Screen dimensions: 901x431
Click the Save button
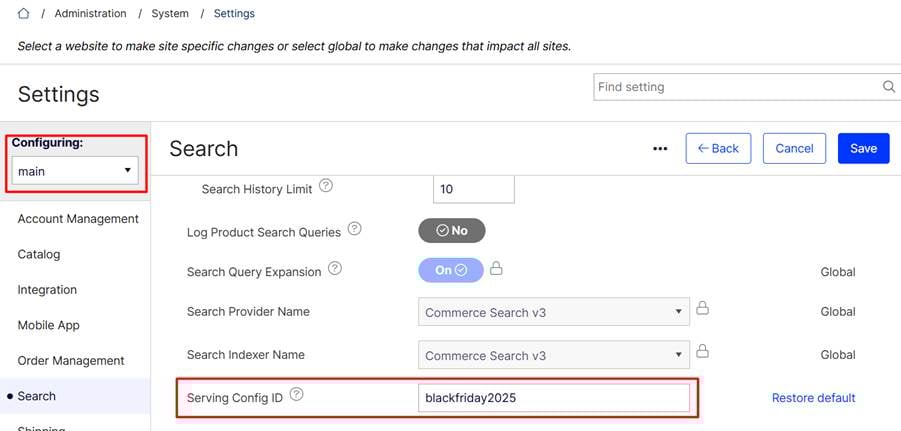863,148
